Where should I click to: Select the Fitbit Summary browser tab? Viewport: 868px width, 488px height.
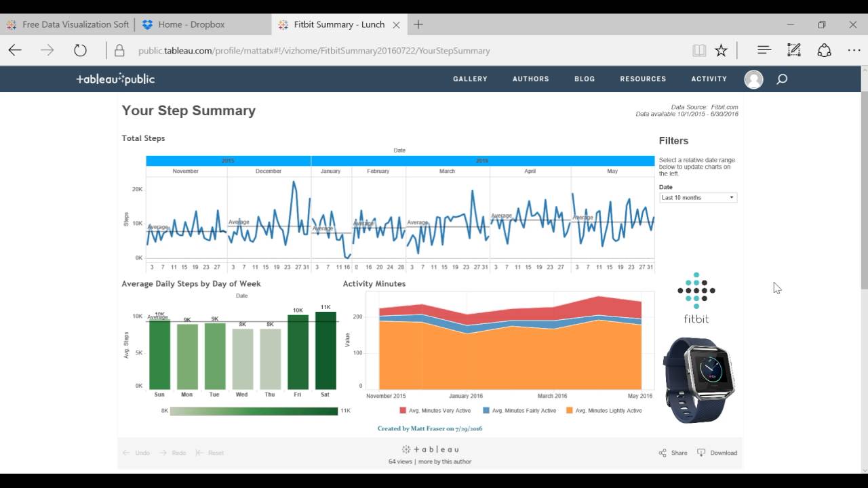[x=339, y=24]
